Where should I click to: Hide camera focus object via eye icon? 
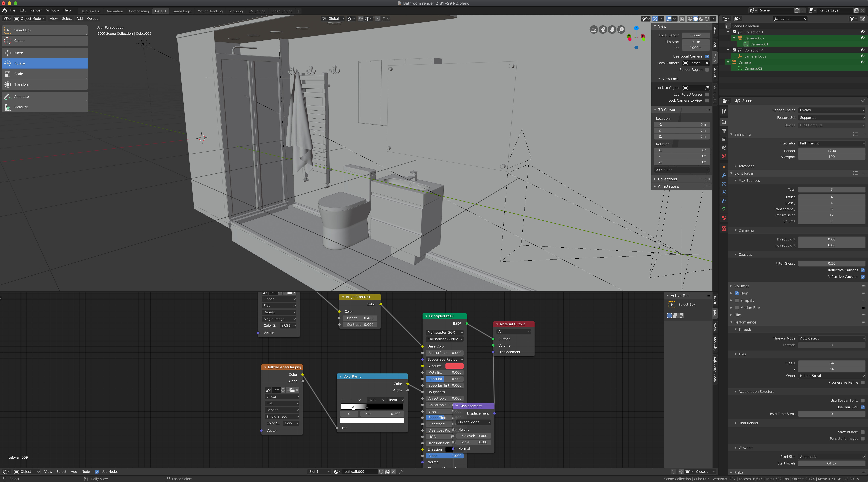point(863,56)
